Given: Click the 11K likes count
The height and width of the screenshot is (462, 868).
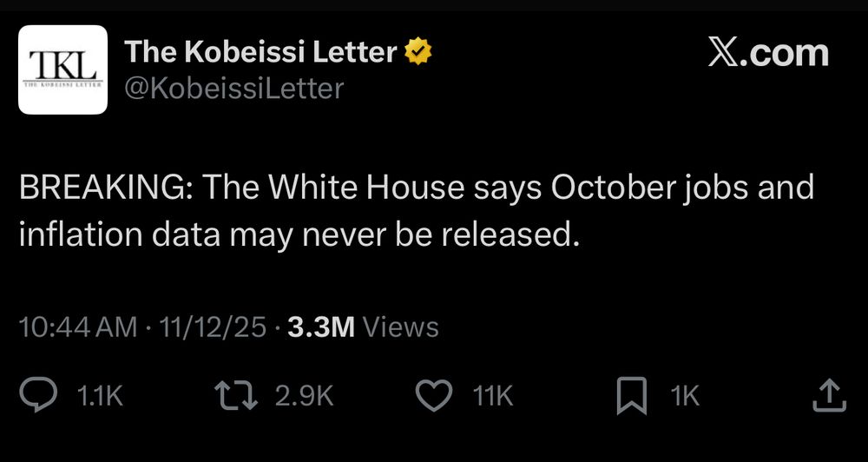Looking at the screenshot, I should [x=493, y=396].
